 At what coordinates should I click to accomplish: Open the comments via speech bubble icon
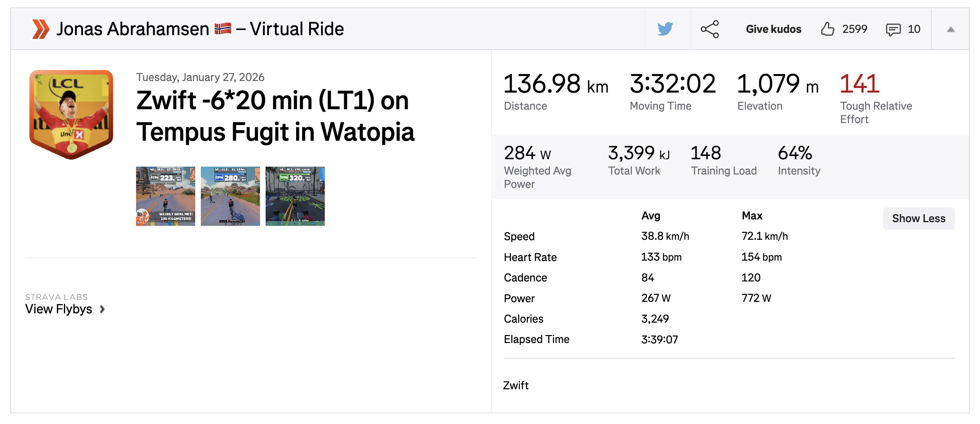[893, 29]
